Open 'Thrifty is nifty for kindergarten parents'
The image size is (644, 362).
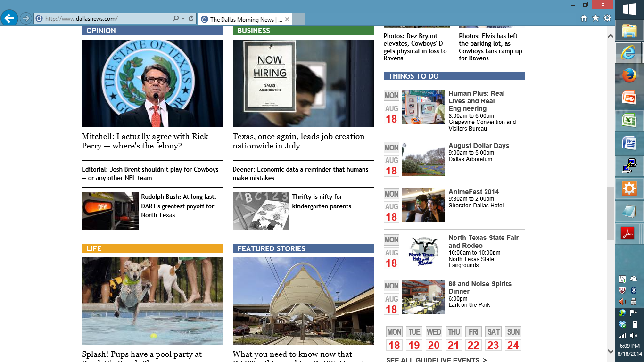pos(322,201)
